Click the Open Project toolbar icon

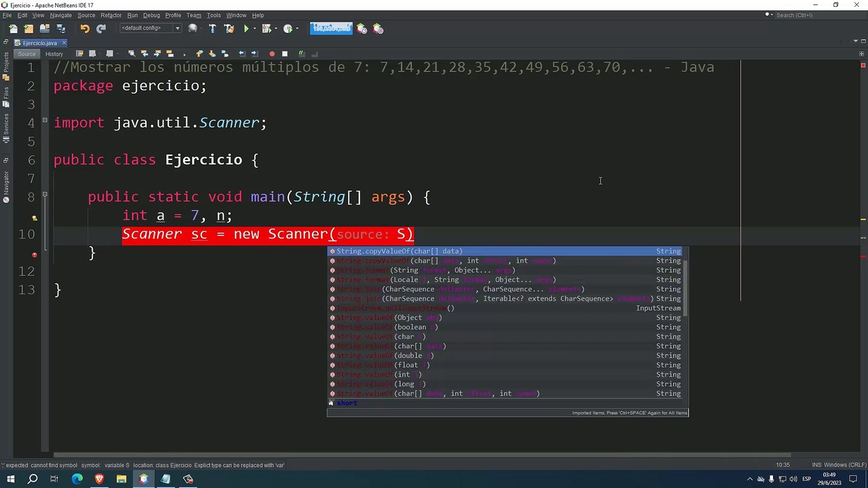click(45, 28)
